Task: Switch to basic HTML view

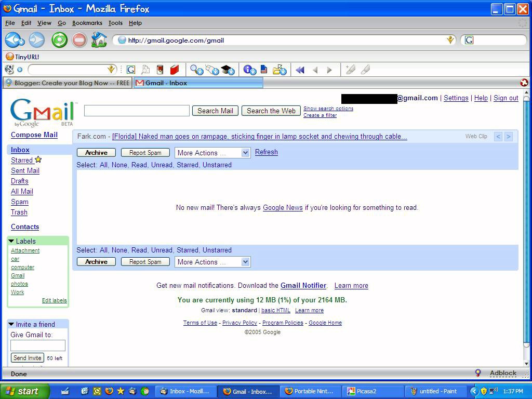Action: coord(276,310)
